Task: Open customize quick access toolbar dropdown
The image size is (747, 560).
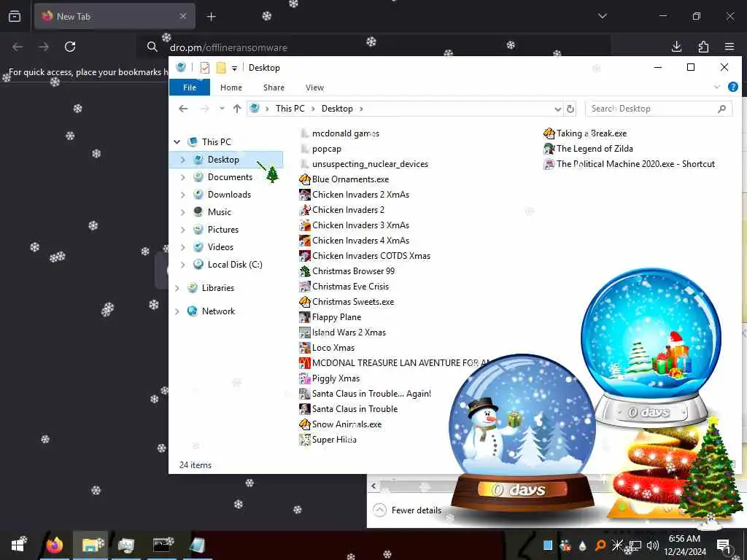Action: 234,68
